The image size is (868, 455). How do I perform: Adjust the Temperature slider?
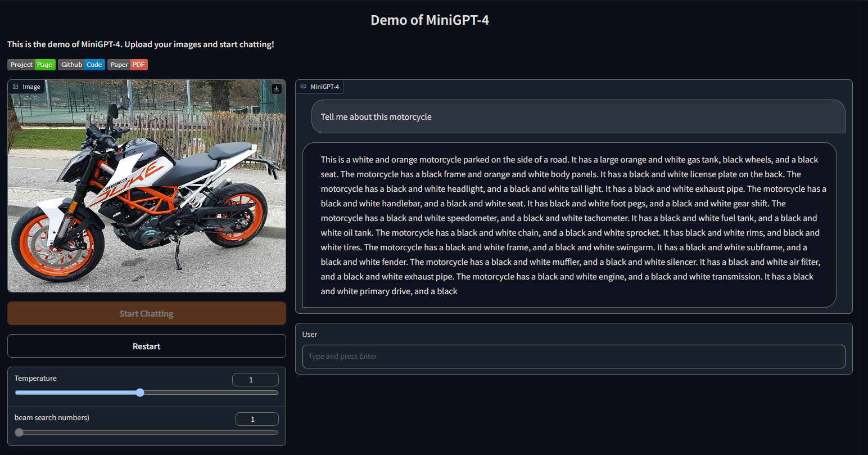tap(147, 393)
